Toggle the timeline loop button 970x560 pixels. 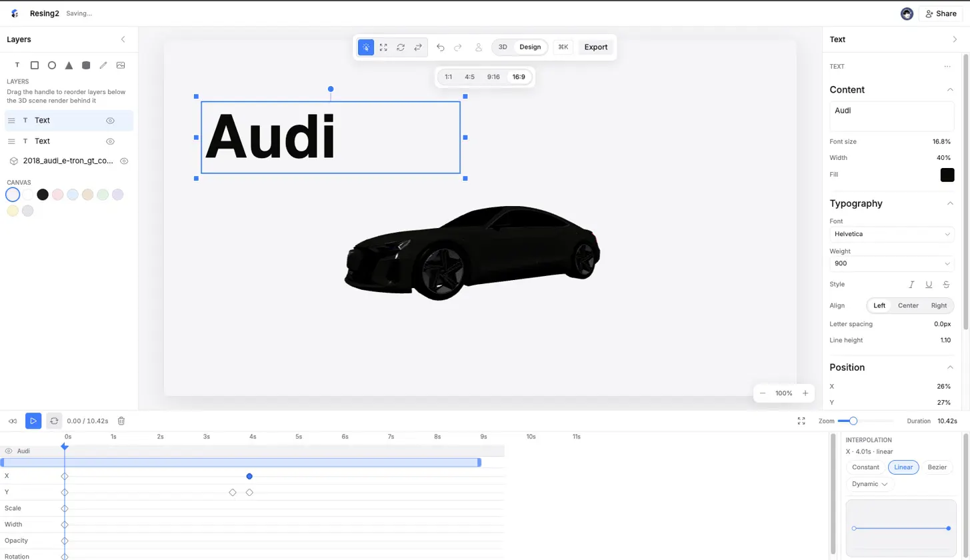click(x=54, y=421)
